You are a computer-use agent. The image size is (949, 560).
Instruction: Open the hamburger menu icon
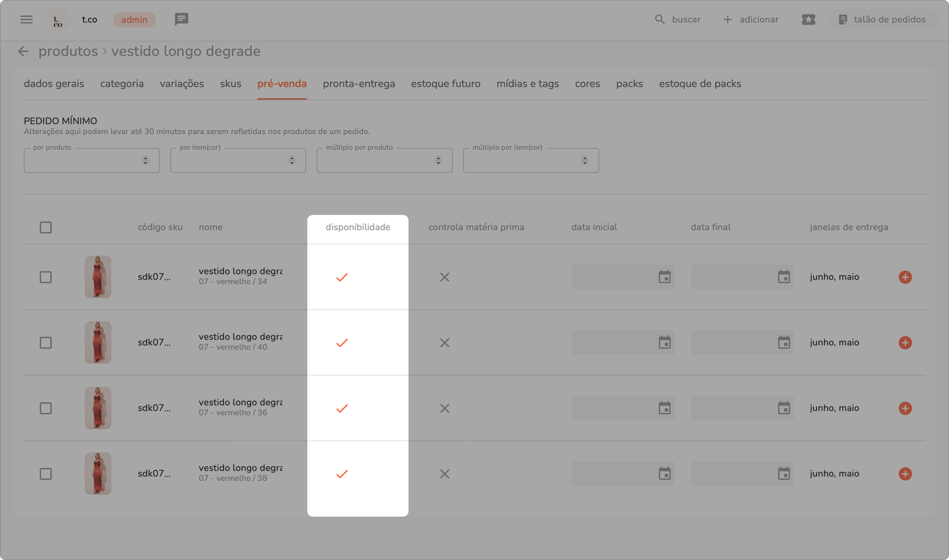point(26,19)
